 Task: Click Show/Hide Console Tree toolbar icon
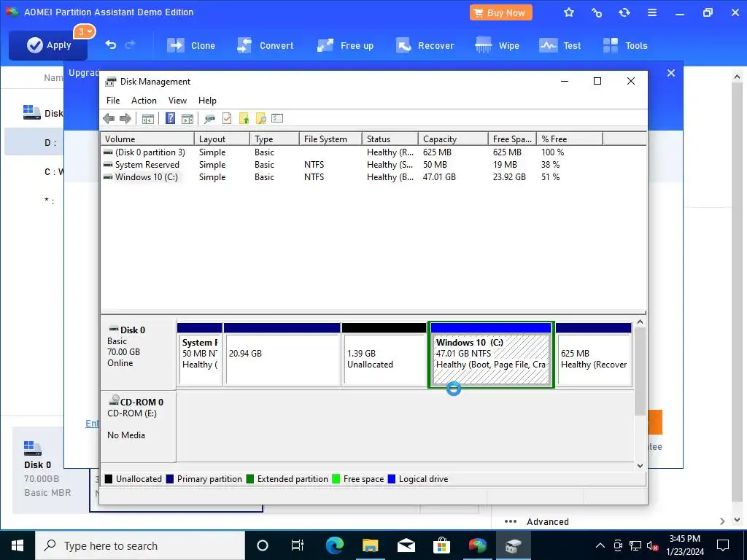148,119
